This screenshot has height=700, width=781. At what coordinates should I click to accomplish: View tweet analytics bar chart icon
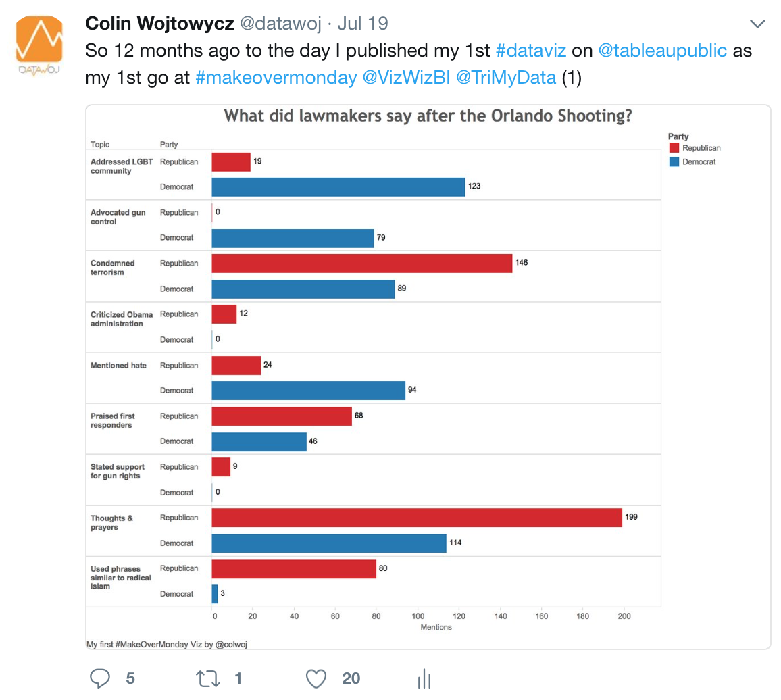pyautogui.click(x=424, y=678)
